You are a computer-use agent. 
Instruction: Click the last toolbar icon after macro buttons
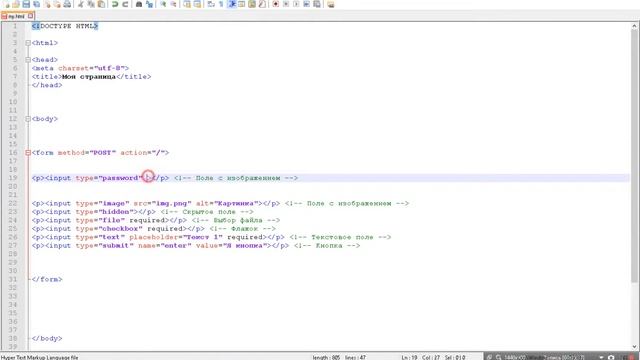pyautogui.click(x=331, y=4)
